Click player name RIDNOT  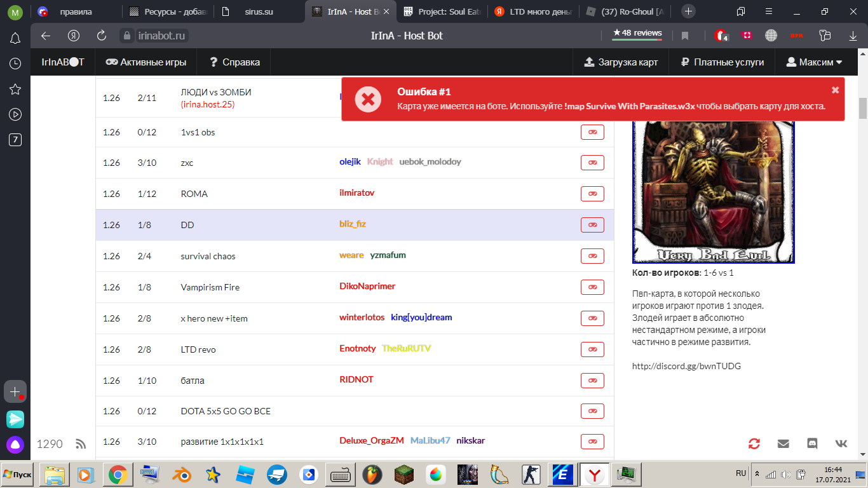(x=356, y=380)
